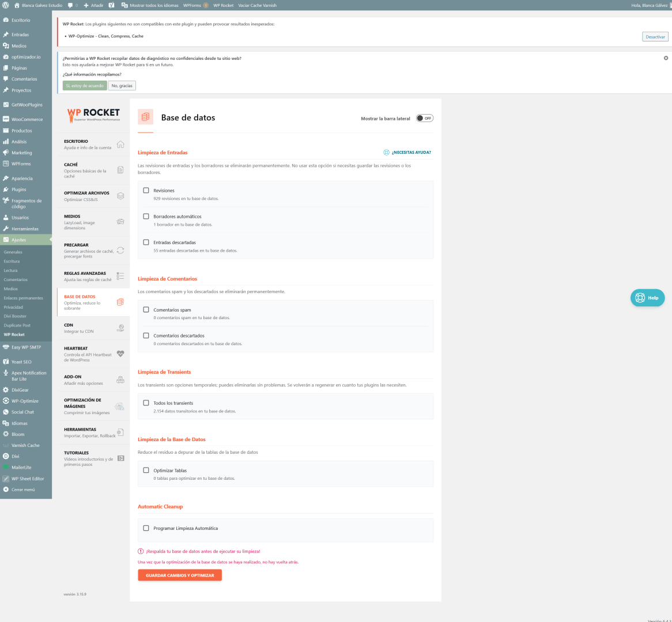Screen dimensions: 672x622
Task: Click the Herramientas import/export icon
Action: click(x=120, y=432)
